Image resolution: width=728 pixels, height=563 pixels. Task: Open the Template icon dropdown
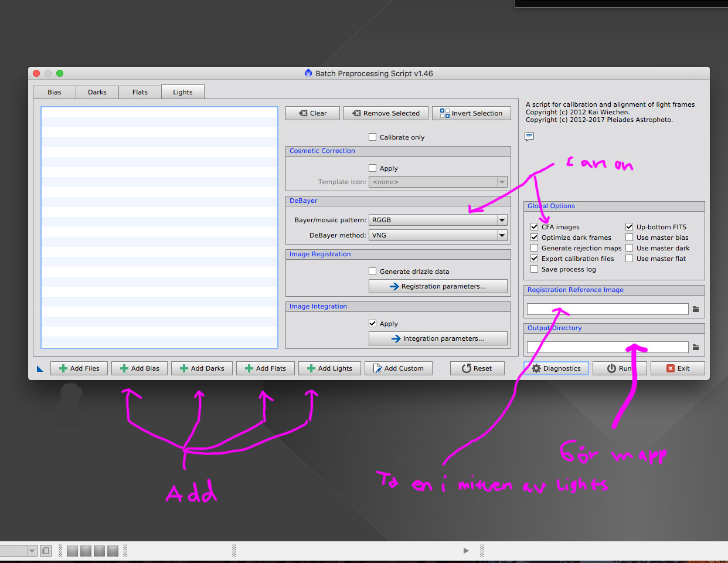click(x=502, y=182)
